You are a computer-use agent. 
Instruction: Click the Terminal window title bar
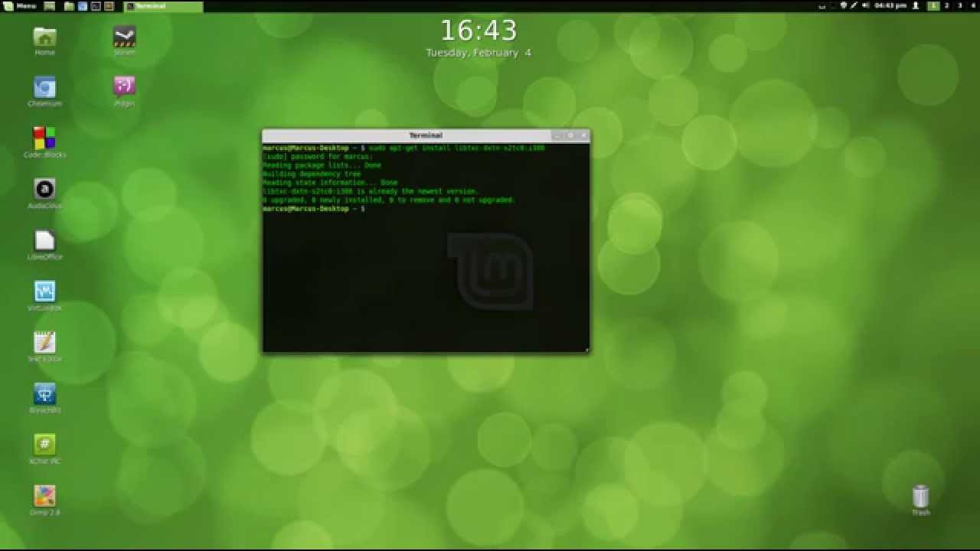[426, 135]
